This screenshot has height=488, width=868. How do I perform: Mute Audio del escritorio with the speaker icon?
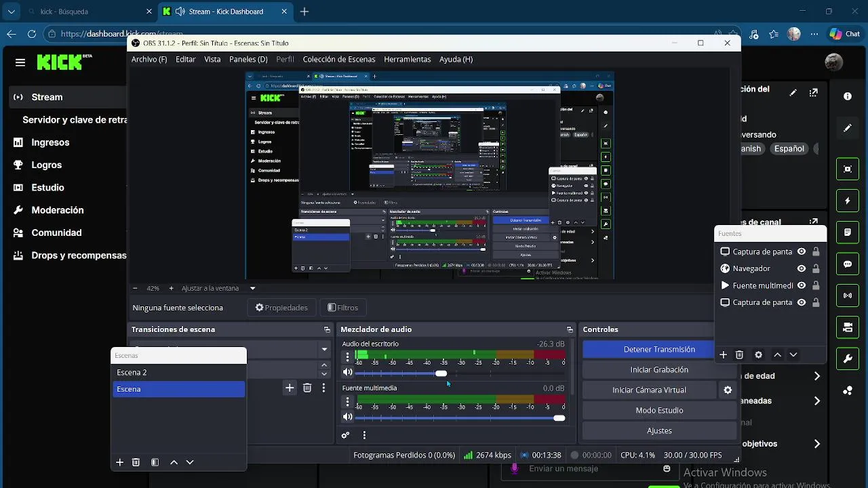pyautogui.click(x=347, y=372)
